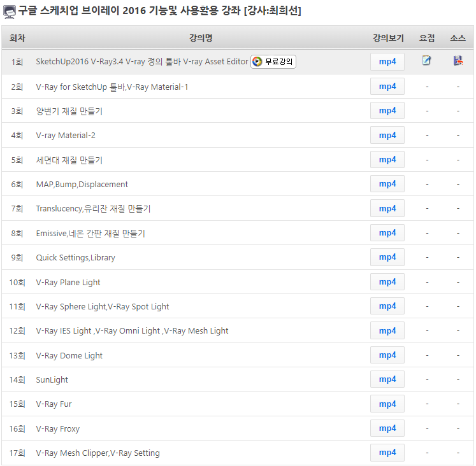Click the V-Ray IES Light title

coord(132,331)
